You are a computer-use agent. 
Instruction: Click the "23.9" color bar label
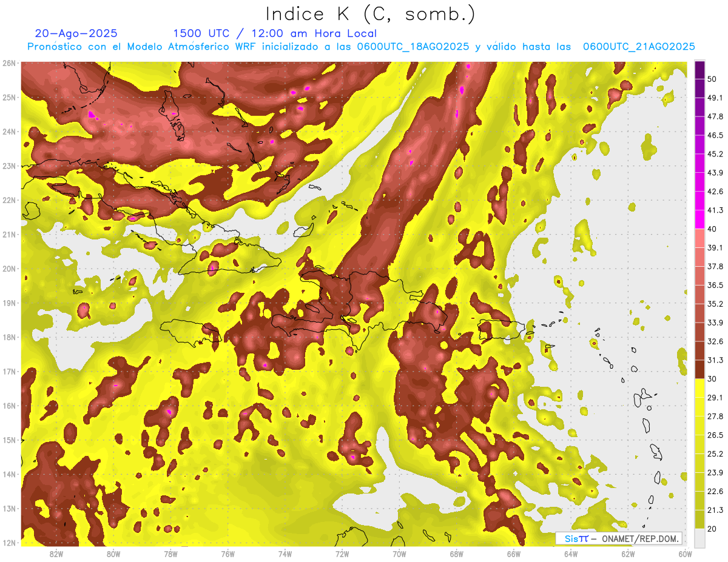point(715,472)
